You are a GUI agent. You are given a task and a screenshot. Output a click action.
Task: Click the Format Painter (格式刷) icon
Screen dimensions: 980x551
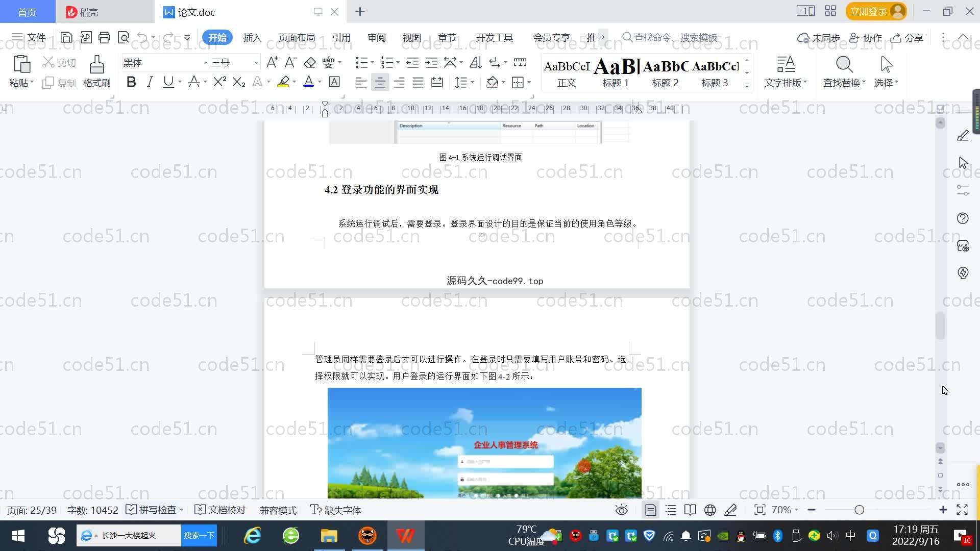[x=96, y=65]
